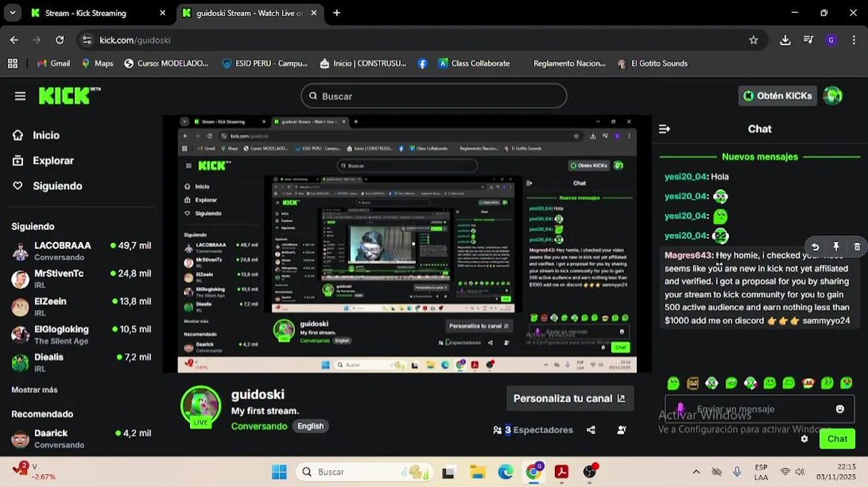Screen dimensions: 868x487
Task: Open OBS Studio from the taskbar
Action: tap(590, 471)
